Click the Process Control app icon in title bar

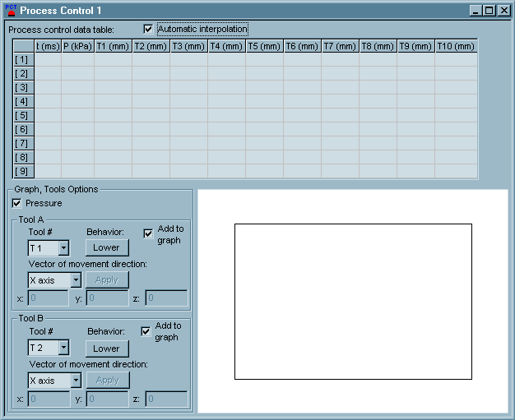pos(11,10)
